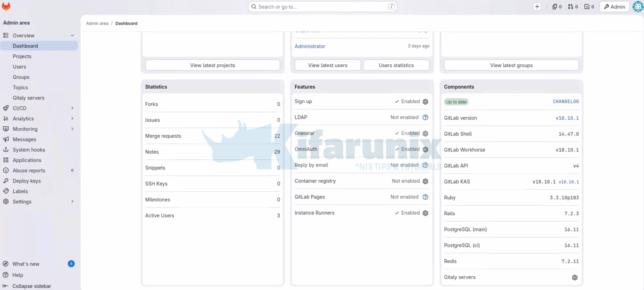Click the Notes count 29

(277, 152)
